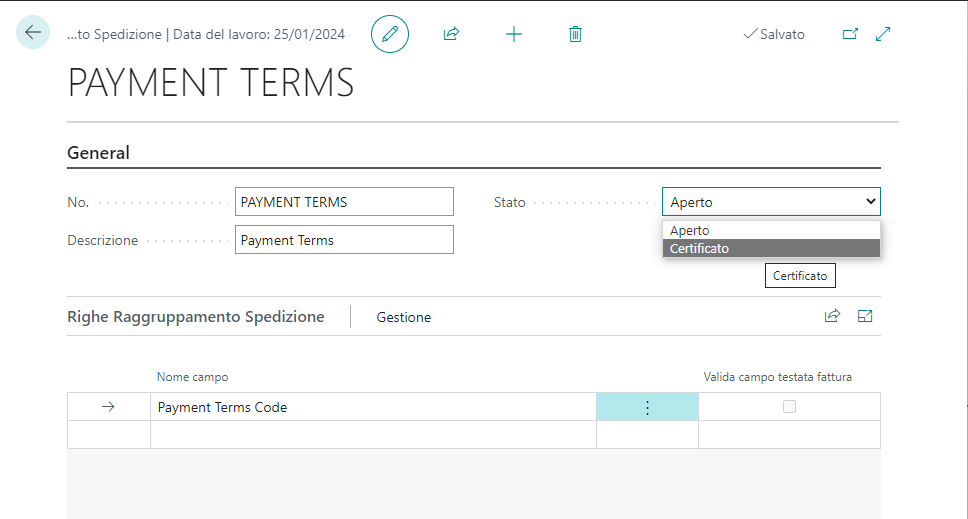
Task: Click the Descrizione text field
Action: tap(344, 240)
